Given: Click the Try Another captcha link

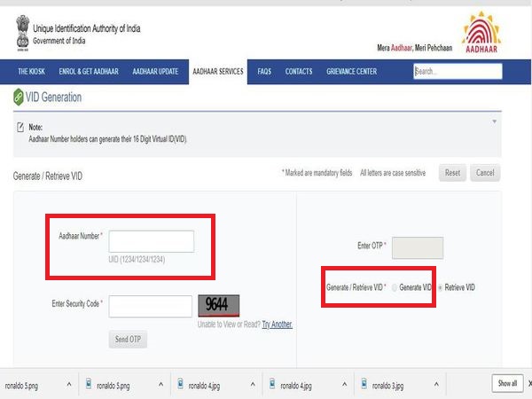Looking at the screenshot, I should (x=277, y=325).
